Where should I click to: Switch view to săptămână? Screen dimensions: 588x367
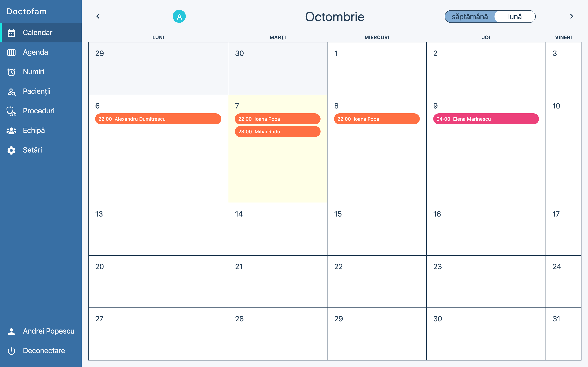[x=469, y=17]
